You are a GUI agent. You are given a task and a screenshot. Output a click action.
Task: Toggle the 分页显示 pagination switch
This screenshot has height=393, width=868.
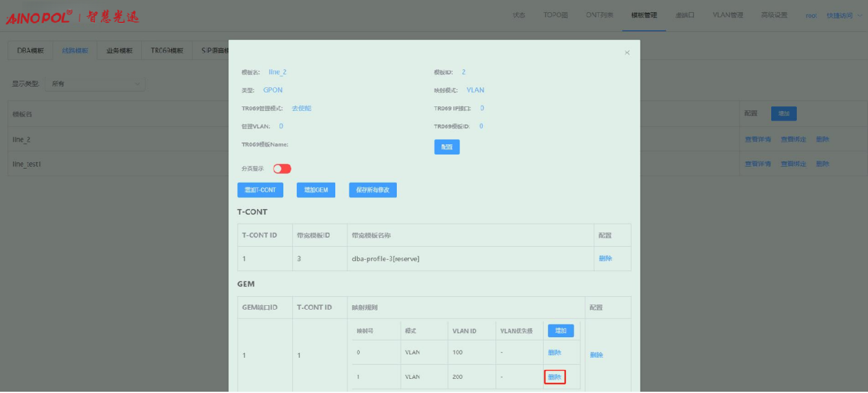[282, 169]
